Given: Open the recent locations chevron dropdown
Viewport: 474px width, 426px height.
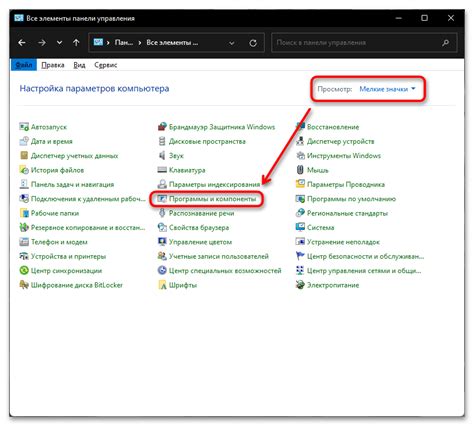Looking at the screenshot, I should pos(59,43).
